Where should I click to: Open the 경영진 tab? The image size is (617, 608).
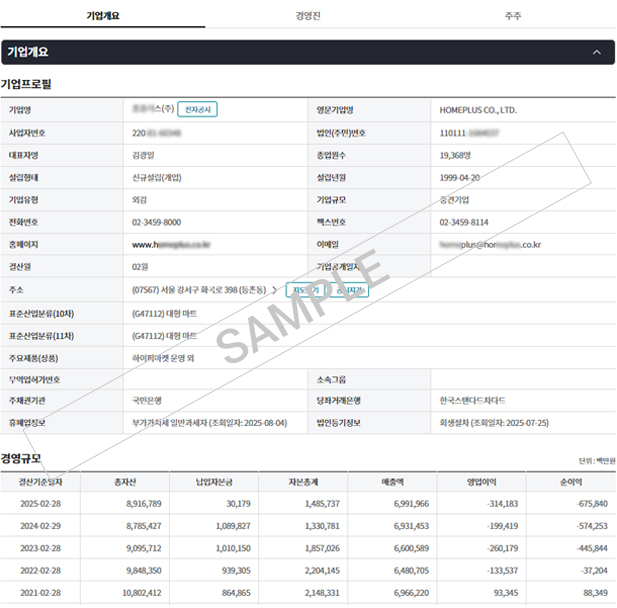308,15
